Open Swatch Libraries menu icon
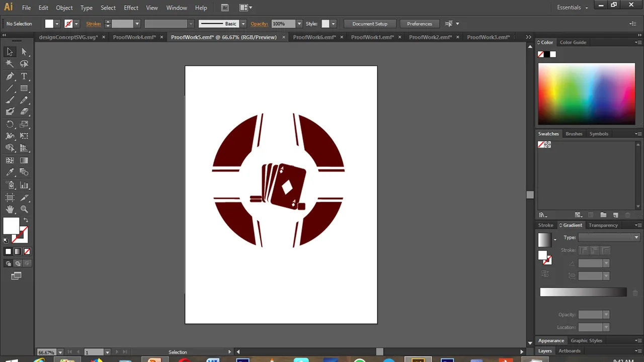 tap(542, 215)
